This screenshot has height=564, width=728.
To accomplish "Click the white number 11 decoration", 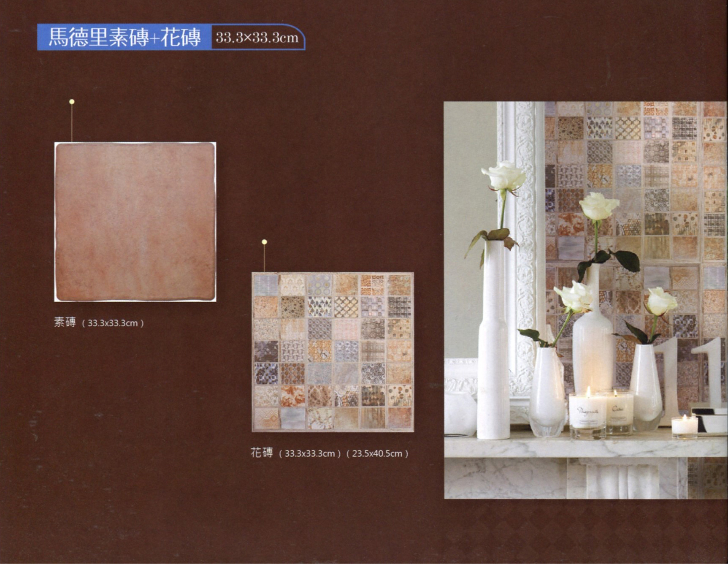I will click(692, 371).
